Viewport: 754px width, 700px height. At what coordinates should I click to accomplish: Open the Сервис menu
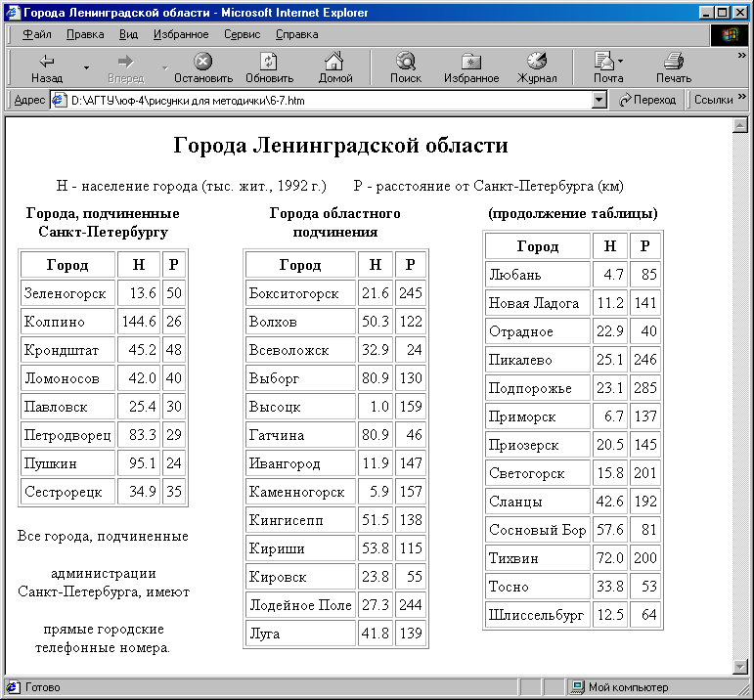pos(242,34)
